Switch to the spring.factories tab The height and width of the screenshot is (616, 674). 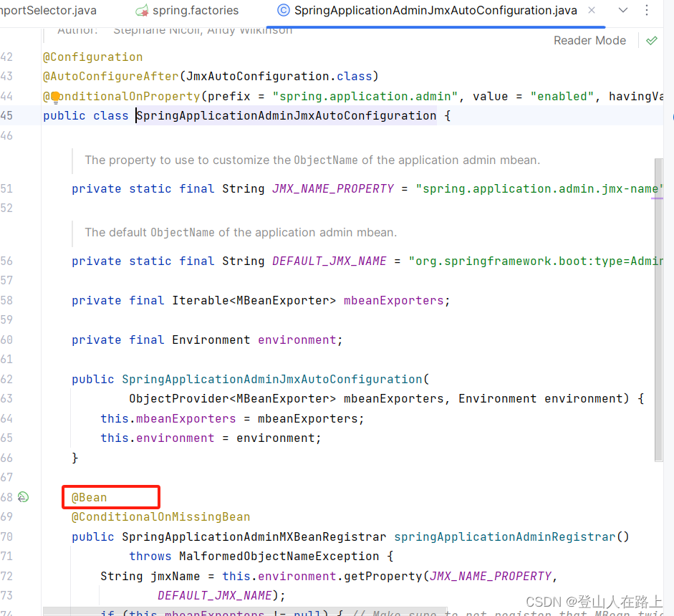pyautogui.click(x=195, y=10)
